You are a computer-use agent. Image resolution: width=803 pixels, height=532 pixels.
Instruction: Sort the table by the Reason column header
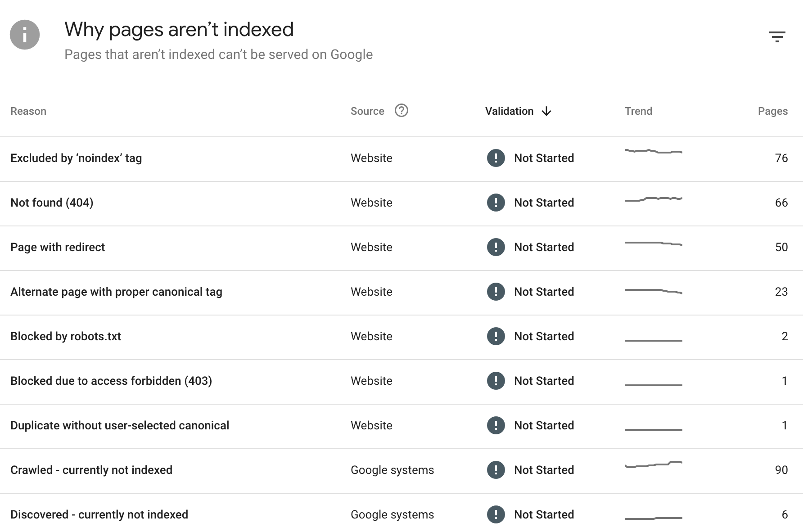28,111
